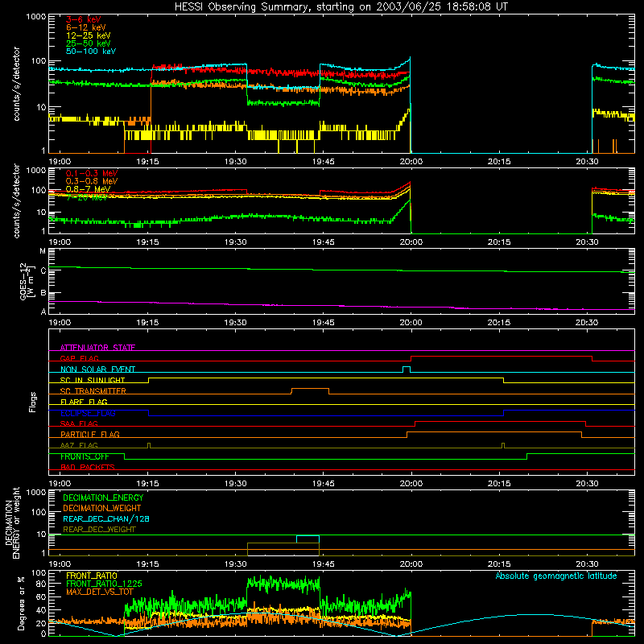The image size is (644, 644).
Task: Click the '100' tick of decimation panel
Action: 39,512
